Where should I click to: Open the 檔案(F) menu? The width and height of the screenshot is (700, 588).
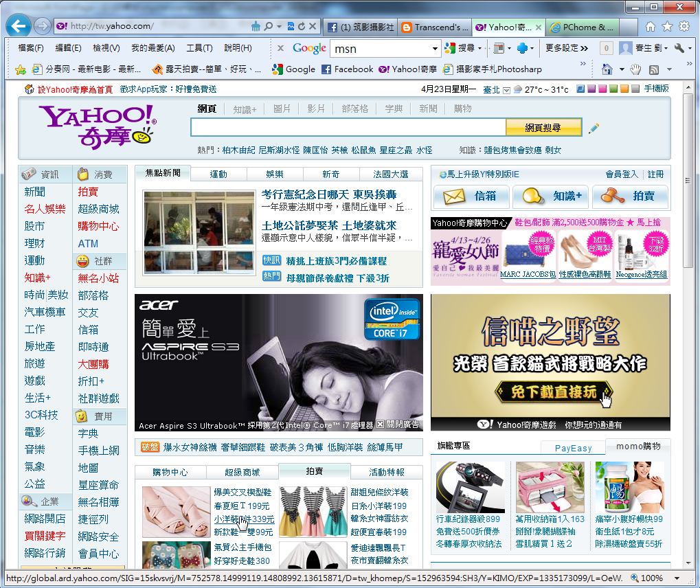(x=31, y=48)
